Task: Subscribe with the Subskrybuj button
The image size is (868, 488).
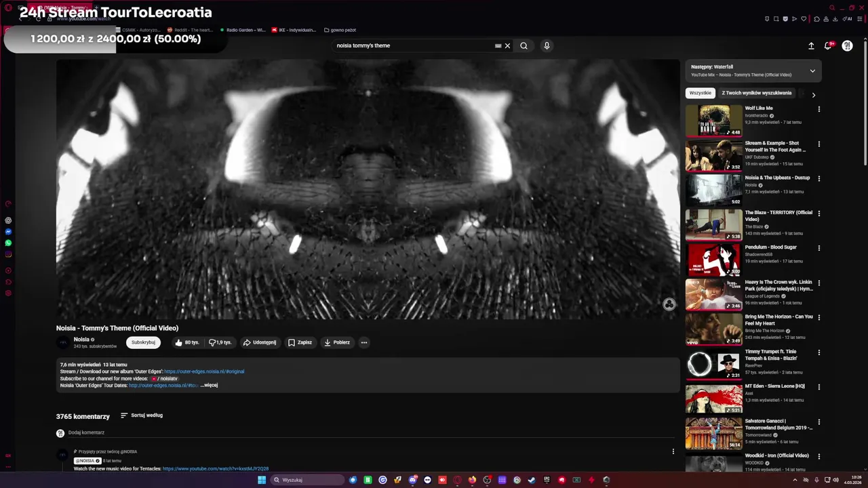Action: 143,342
